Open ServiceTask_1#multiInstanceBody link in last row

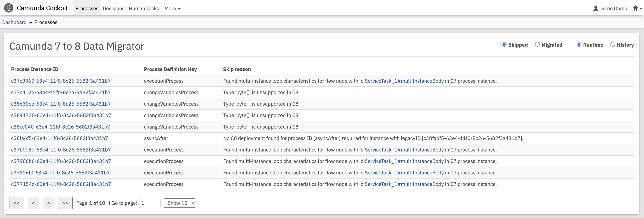pyautogui.click(x=404, y=184)
